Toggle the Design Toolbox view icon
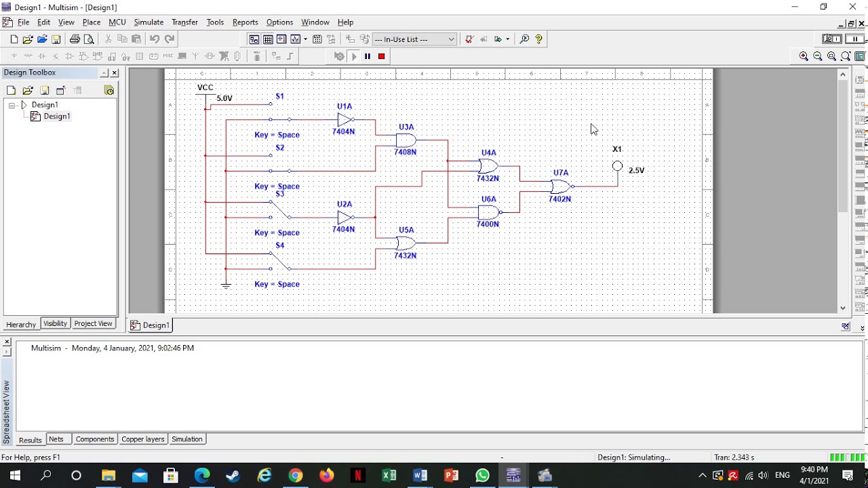Viewport: 868px width, 488px height. point(254,39)
